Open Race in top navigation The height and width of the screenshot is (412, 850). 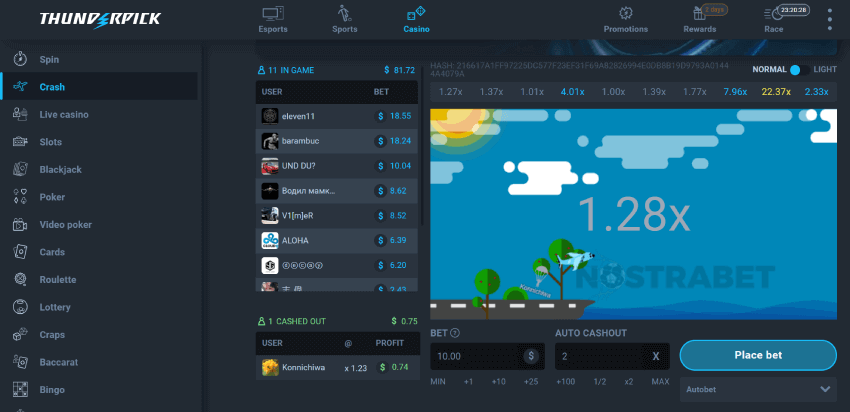(x=774, y=20)
